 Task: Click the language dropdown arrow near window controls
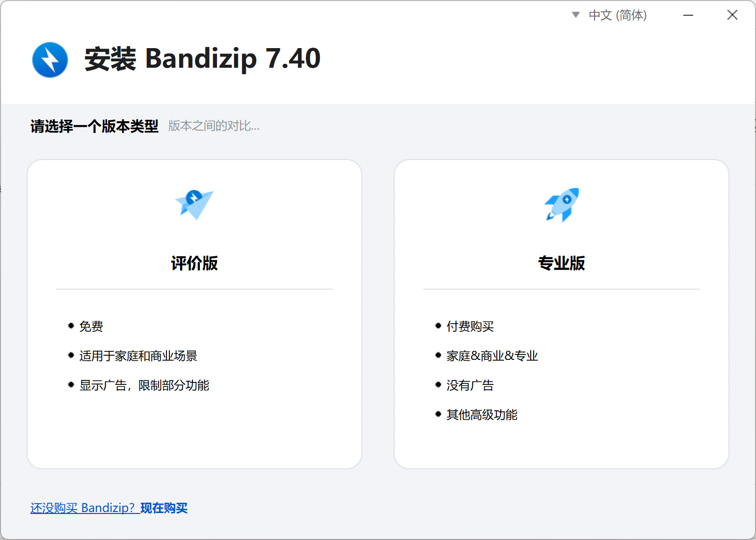(x=575, y=15)
